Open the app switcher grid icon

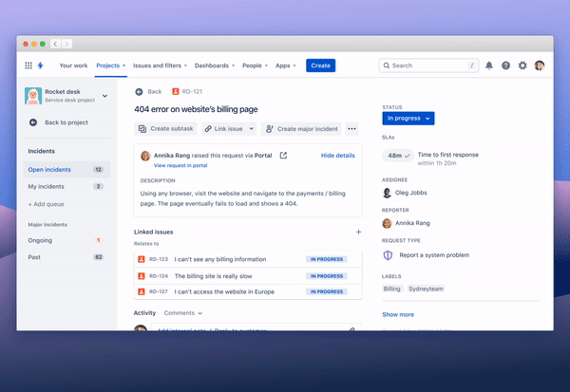[x=28, y=65]
